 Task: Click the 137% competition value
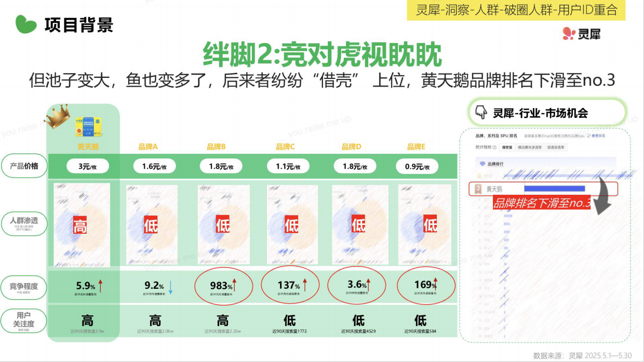(x=289, y=286)
